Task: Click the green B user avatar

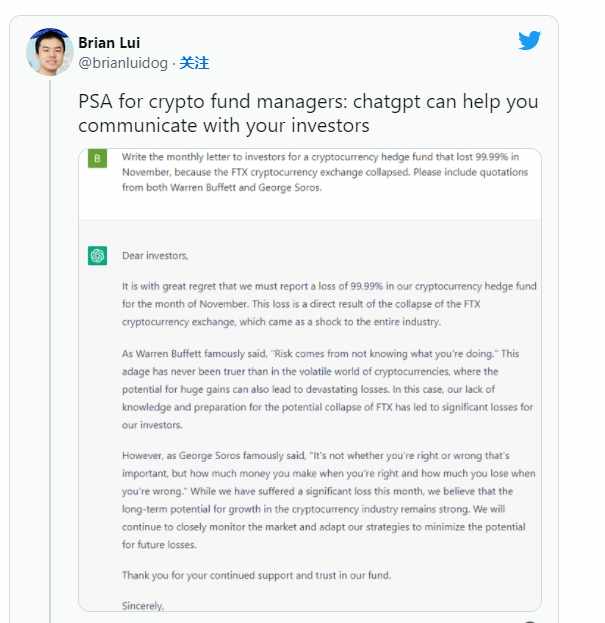Action: [x=97, y=158]
